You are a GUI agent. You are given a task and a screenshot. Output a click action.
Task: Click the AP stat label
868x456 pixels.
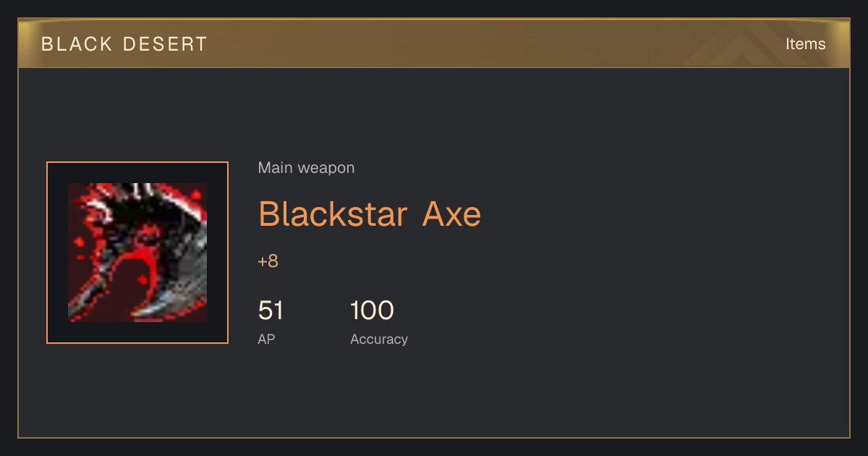(x=266, y=339)
